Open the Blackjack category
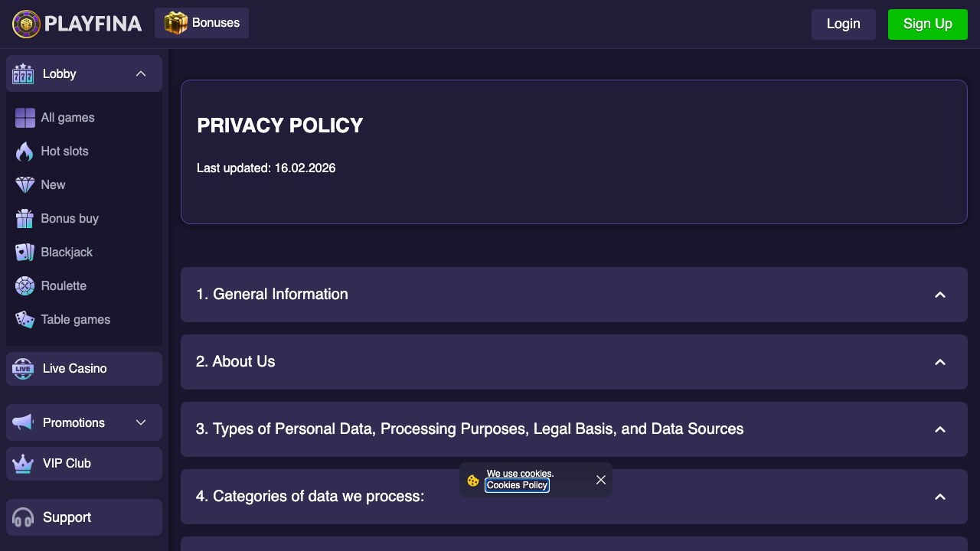This screenshot has height=551, width=980. click(84, 253)
